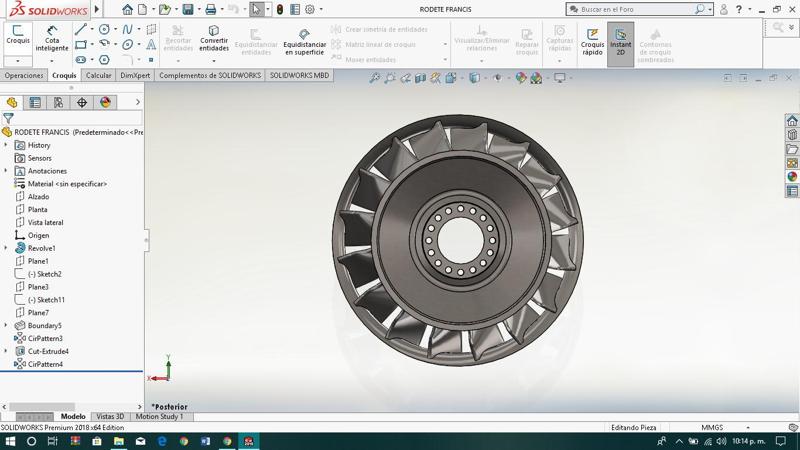The height and width of the screenshot is (450, 800).
Task: Switch to the DimXpert tab
Action: click(135, 76)
